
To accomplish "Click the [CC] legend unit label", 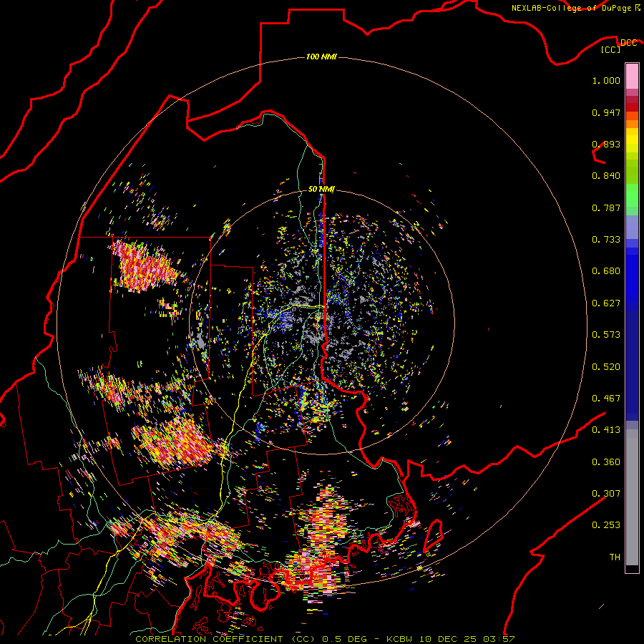I will [x=611, y=49].
